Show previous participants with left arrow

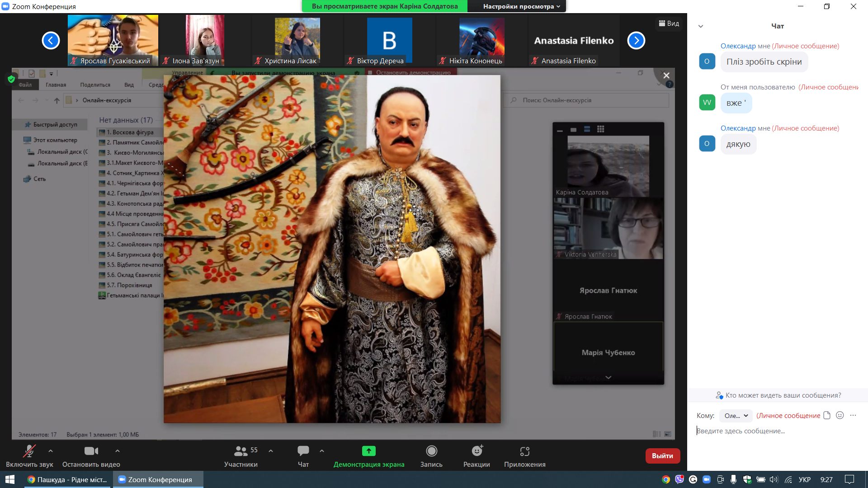tap(51, 41)
